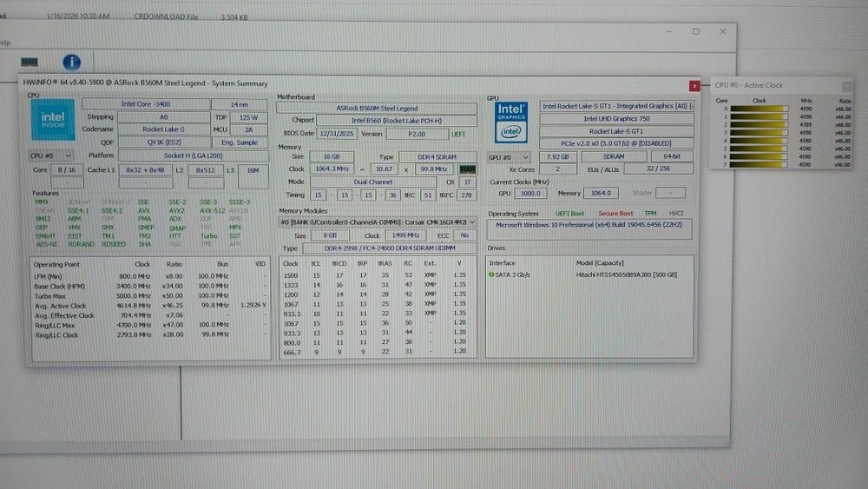This screenshot has width=868, height=489.
Task: Click the PCIe v2.0 x0 DISABLED field
Action: 616,143
